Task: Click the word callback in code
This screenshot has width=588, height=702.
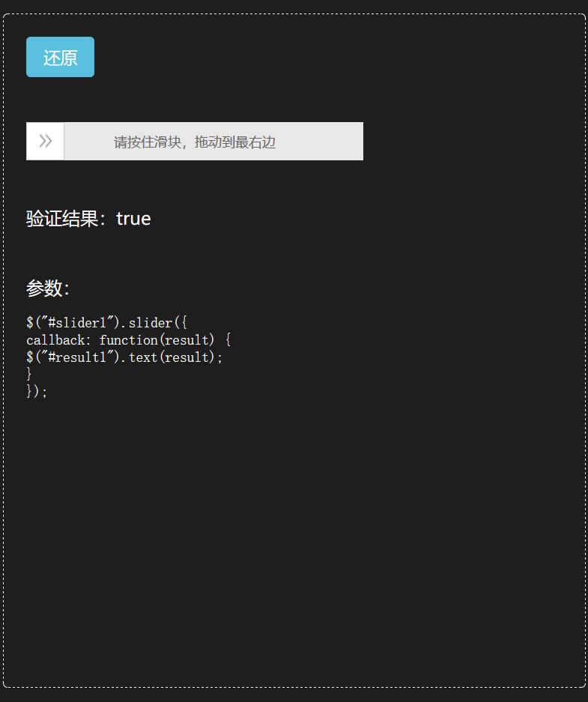Action: click(55, 340)
